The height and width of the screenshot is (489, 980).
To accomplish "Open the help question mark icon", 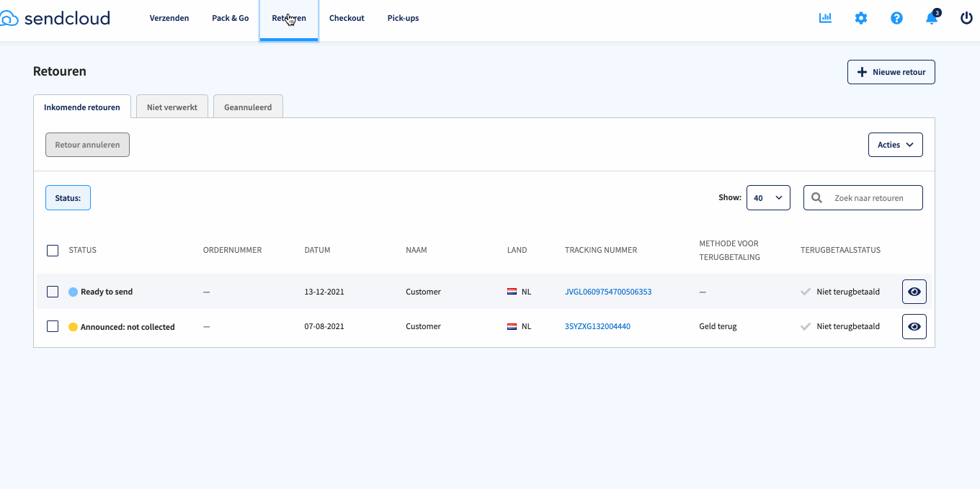I will click(896, 18).
